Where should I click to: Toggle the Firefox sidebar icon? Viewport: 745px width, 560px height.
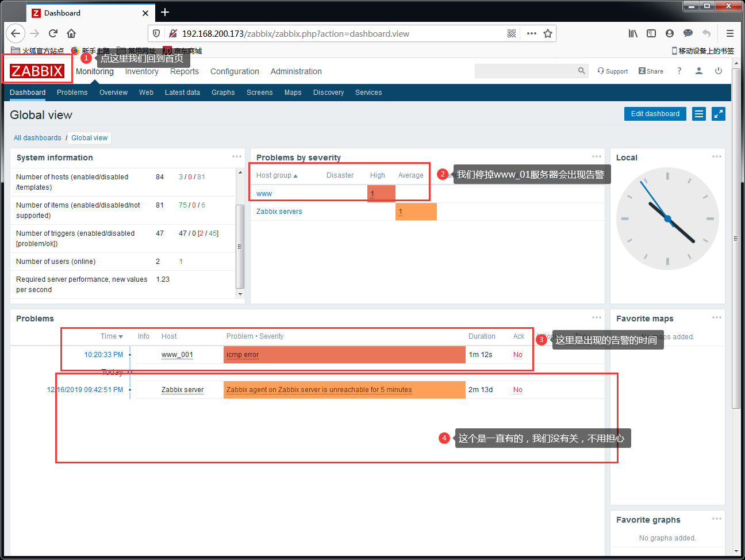651,33
